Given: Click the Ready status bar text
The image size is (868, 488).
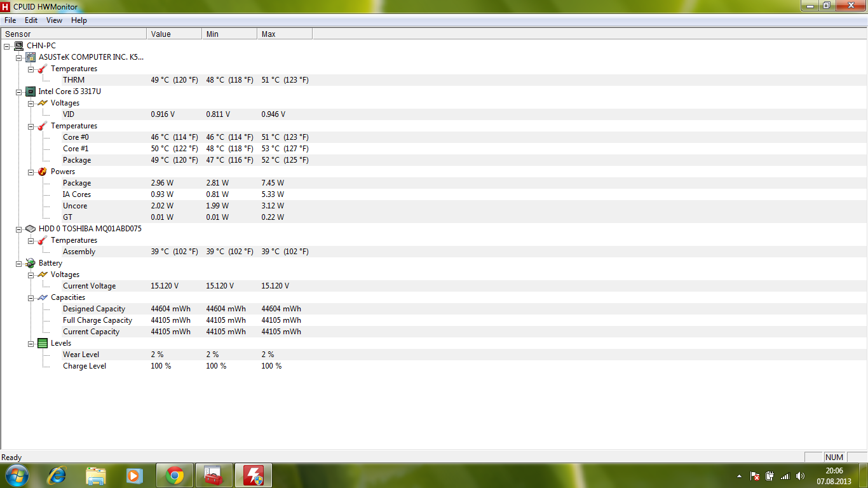Looking at the screenshot, I should [x=11, y=457].
